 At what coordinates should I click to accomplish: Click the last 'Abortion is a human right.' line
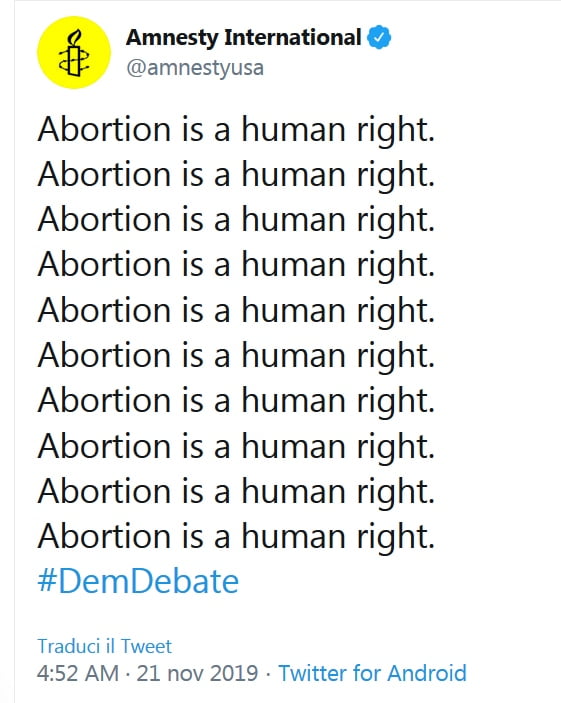tap(236, 537)
